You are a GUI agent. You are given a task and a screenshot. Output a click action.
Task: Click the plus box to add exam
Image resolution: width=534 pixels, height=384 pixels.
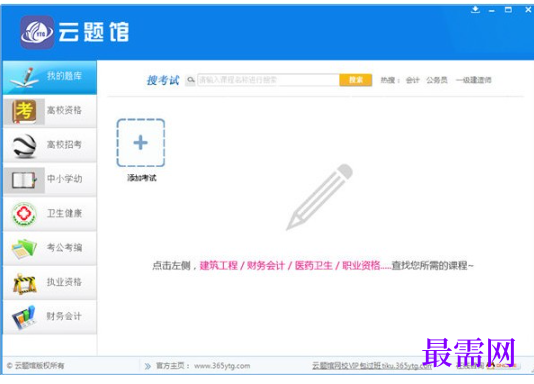click(141, 143)
